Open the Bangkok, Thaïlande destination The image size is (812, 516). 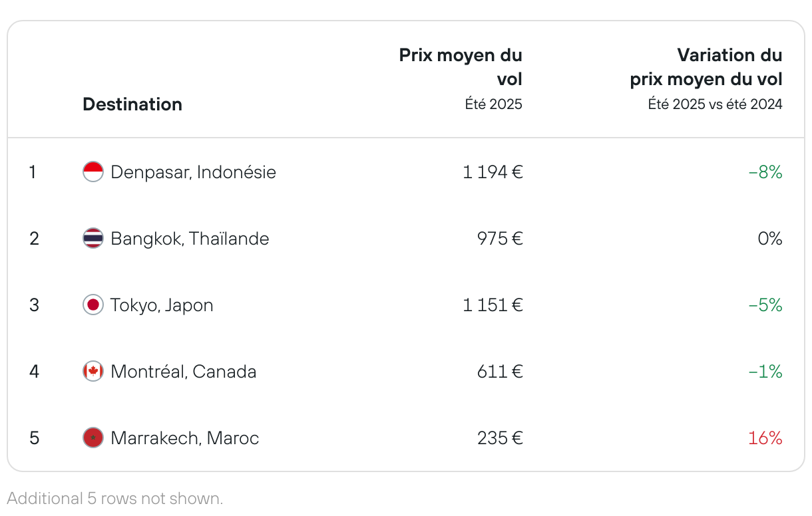coord(190,239)
